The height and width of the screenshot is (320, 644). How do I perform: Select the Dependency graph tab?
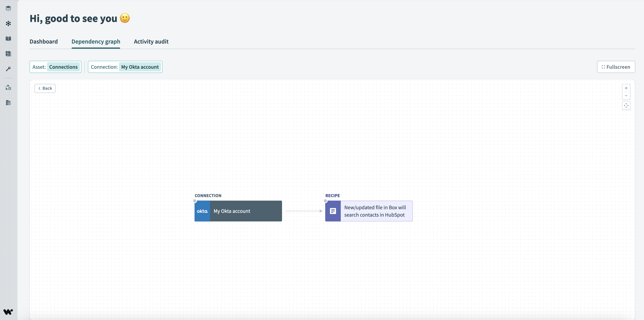tap(96, 41)
